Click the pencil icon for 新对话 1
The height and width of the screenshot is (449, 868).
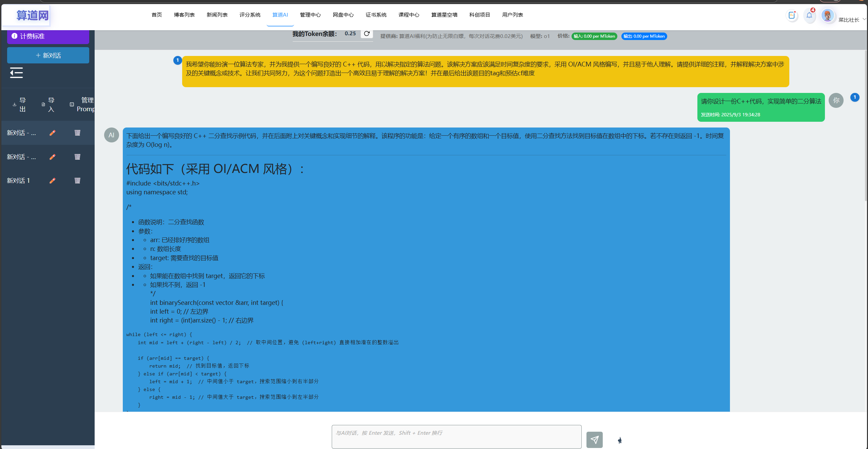(x=52, y=181)
